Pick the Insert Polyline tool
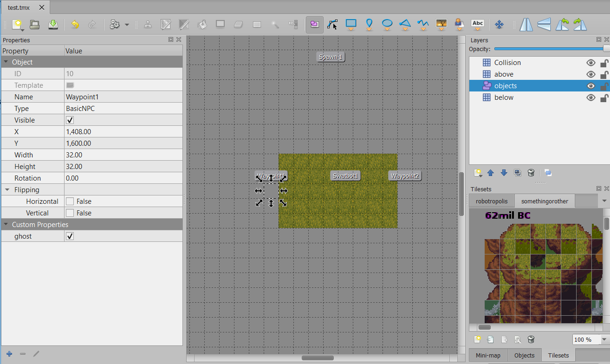Screen dimensions: 610x364 pyautogui.click(x=423, y=24)
